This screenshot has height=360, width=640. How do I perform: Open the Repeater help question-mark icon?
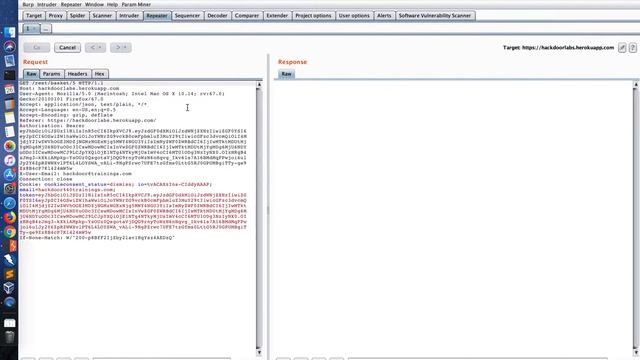click(x=633, y=48)
